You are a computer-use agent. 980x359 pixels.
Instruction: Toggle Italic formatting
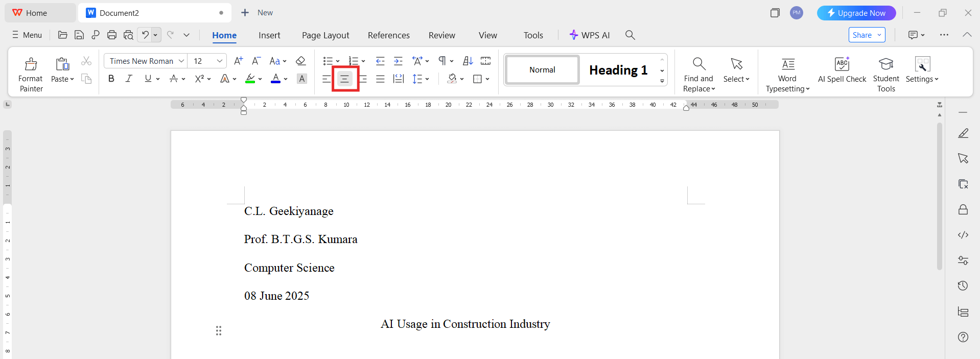tap(129, 79)
